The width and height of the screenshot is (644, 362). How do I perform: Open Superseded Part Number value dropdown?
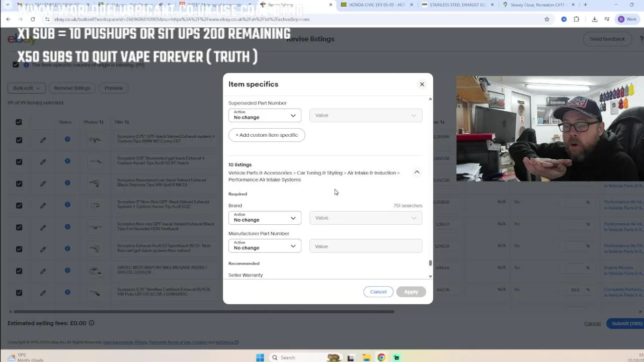[366, 115]
